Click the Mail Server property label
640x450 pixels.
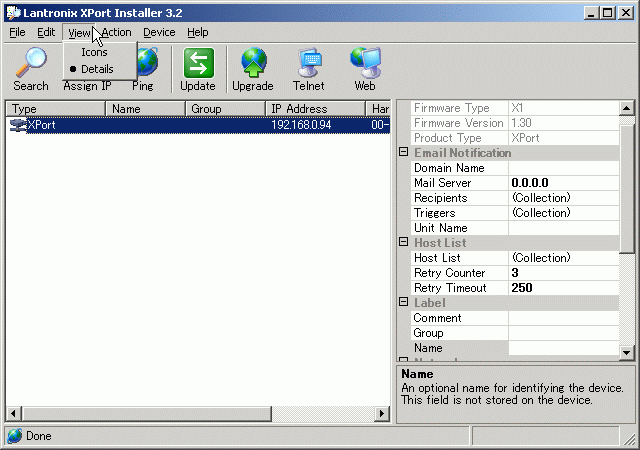(442, 183)
